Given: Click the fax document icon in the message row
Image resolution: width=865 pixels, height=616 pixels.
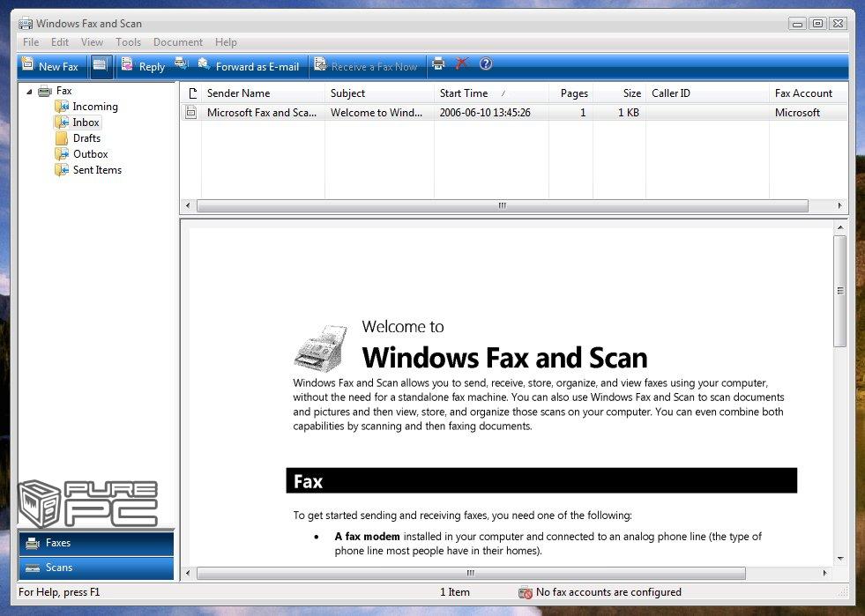Looking at the screenshot, I should pos(190,113).
